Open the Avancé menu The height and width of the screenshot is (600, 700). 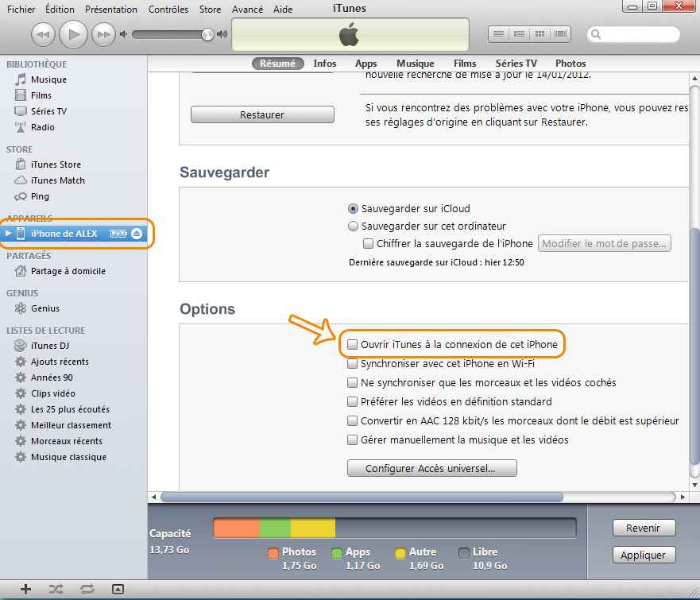pyautogui.click(x=247, y=9)
